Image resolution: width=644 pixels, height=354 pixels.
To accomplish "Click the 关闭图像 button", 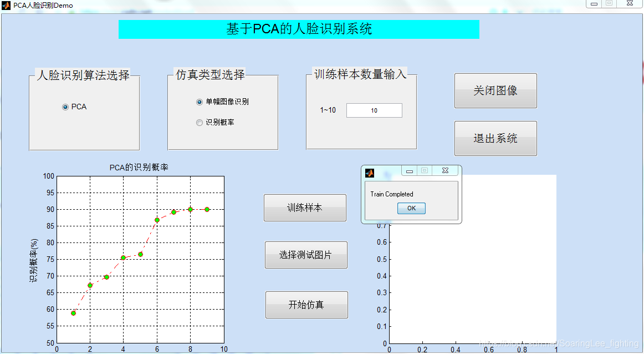I will (x=495, y=90).
